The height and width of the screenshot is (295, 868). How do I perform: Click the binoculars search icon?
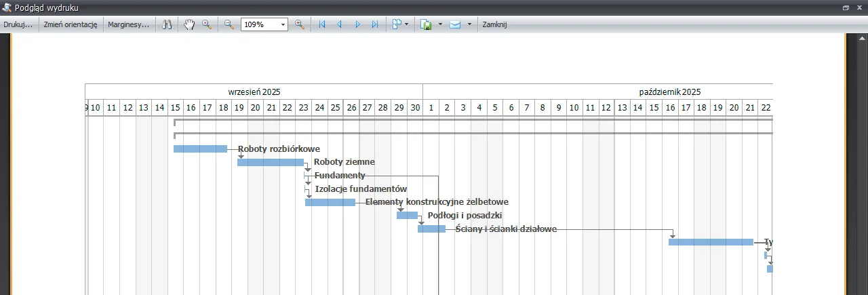167,24
